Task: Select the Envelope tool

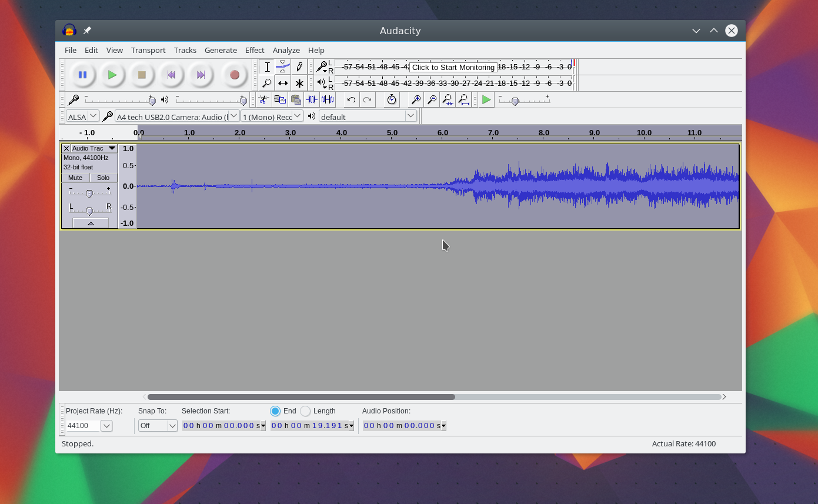Action: click(283, 66)
